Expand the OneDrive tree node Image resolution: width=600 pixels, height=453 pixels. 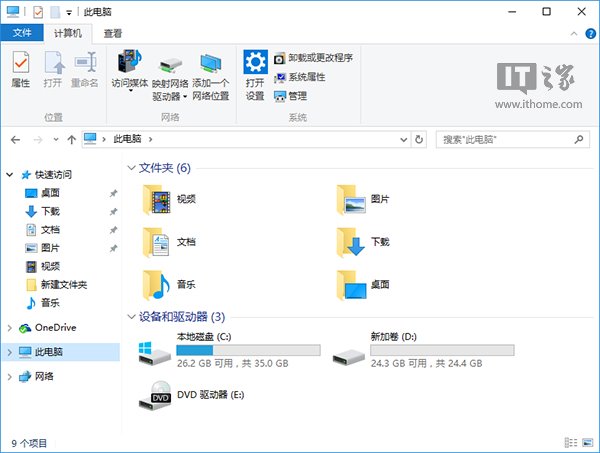(x=10, y=327)
